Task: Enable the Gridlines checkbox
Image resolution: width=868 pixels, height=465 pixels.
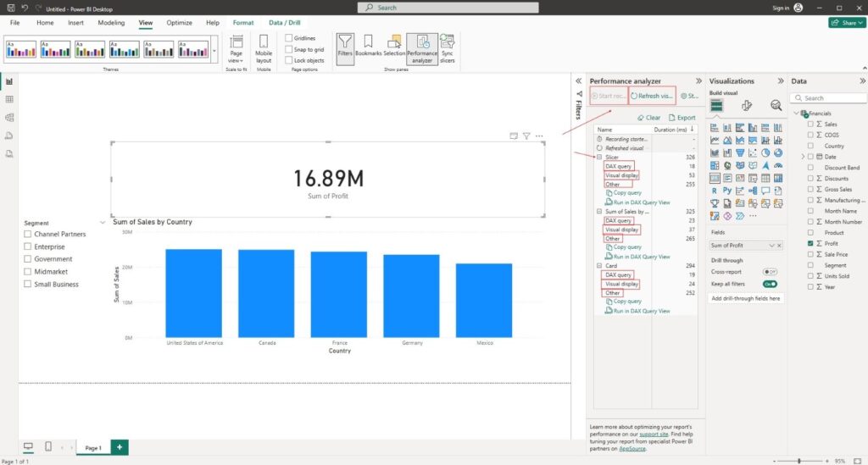Action: [x=289, y=38]
